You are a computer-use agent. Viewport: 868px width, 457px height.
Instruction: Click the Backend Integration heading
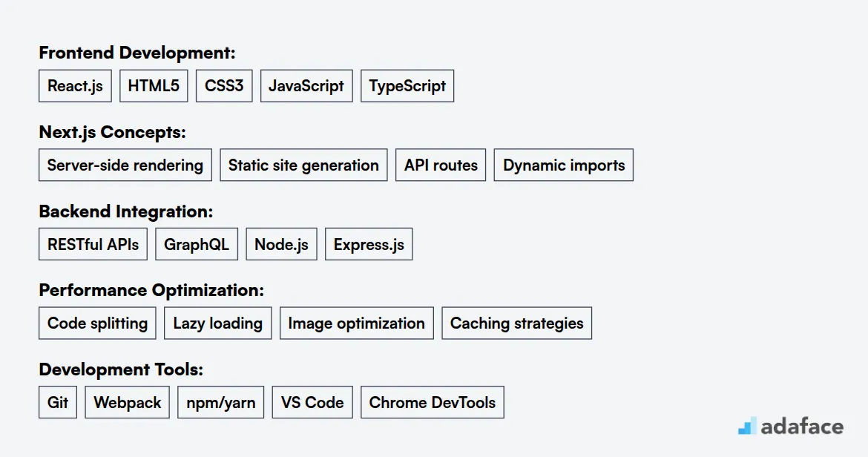tap(126, 211)
